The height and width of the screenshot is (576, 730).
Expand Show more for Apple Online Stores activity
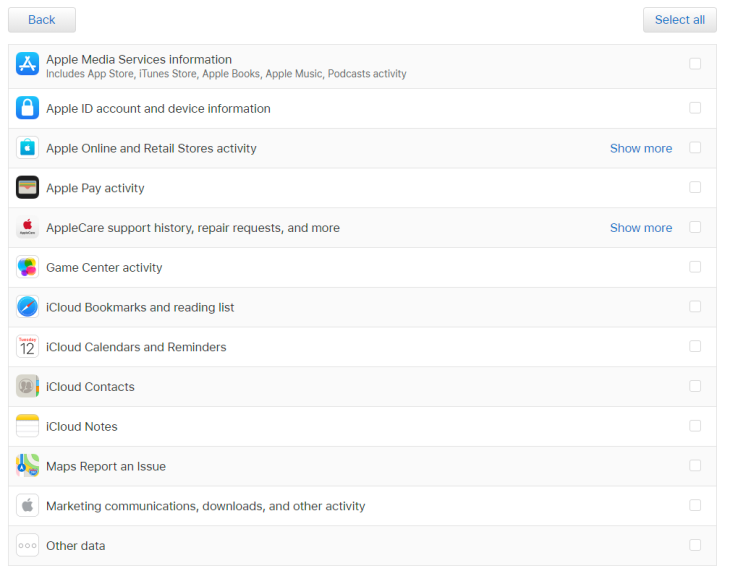pyautogui.click(x=640, y=148)
